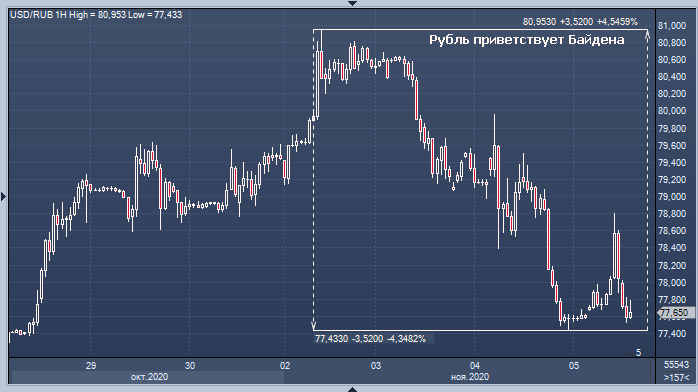Click the bottom edge expand arrow
This screenshot has height=392, width=698.
[x=352, y=389]
